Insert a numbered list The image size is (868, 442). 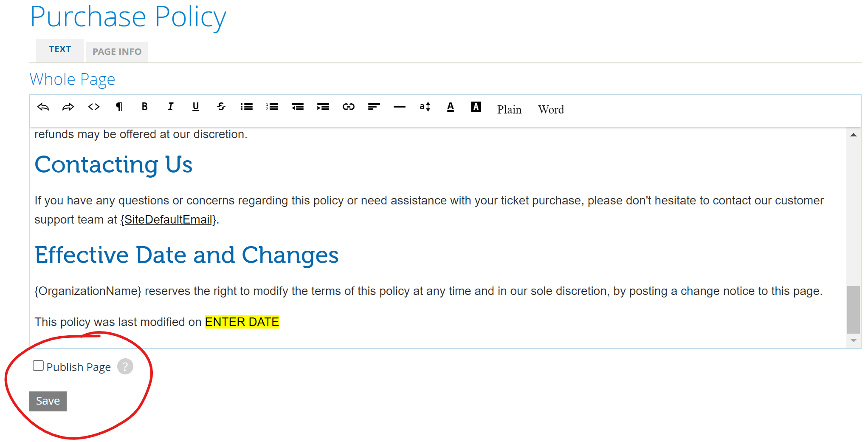(272, 107)
